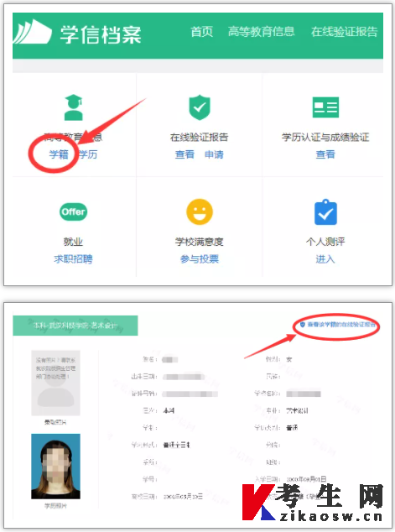Screen dimensions: 395x532
Task: Open the 求职招聘 link
Action: pos(73,259)
